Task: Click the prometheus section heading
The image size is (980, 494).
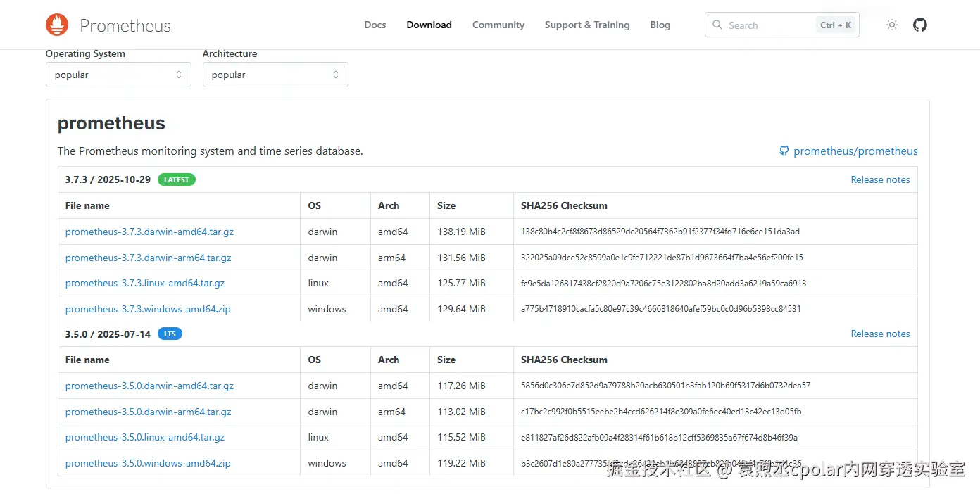Action: click(x=111, y=123)
